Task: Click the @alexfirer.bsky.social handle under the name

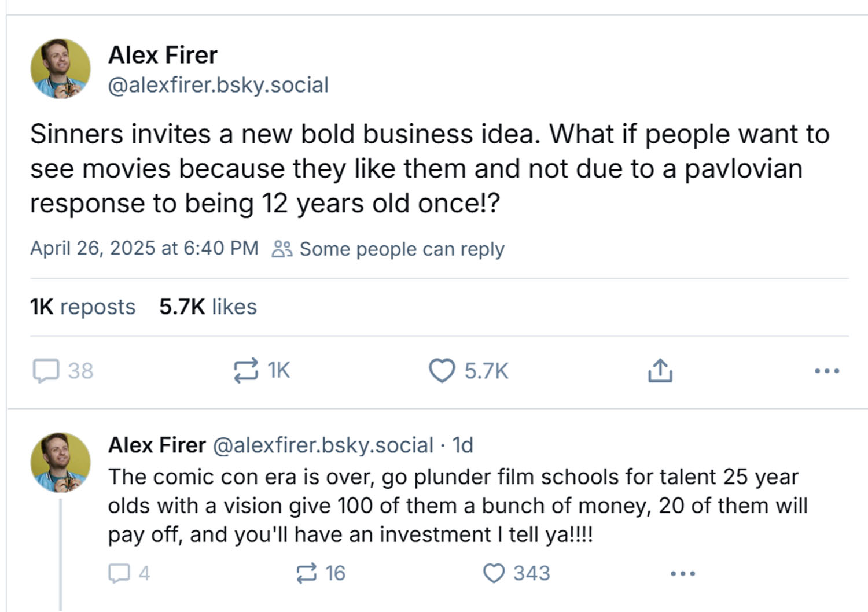Action: coord(218,85)
